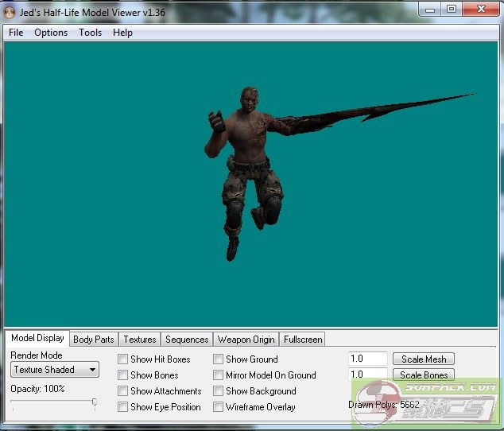Open the Options menu
504x431 pixels.
click(51, 33)
